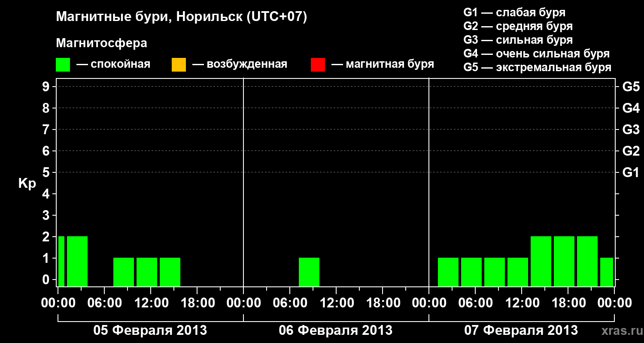Click the G4 label on right axis
The image size is (644, 343).
point(631,108)
